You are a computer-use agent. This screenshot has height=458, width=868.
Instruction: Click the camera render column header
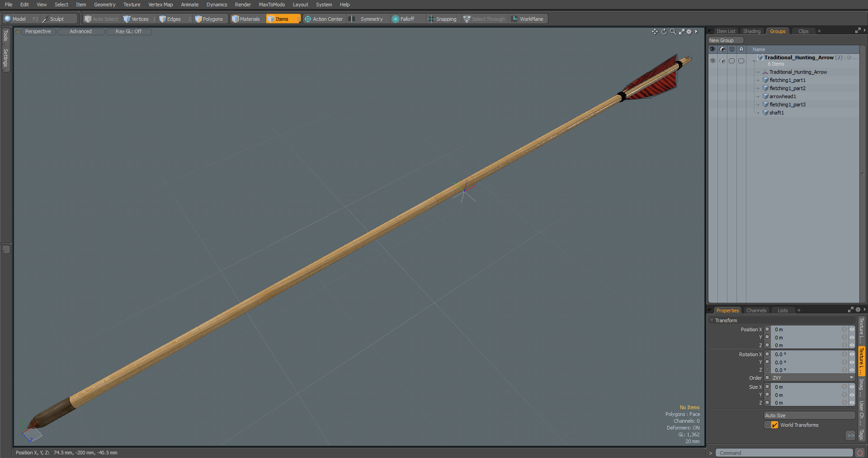722,49
